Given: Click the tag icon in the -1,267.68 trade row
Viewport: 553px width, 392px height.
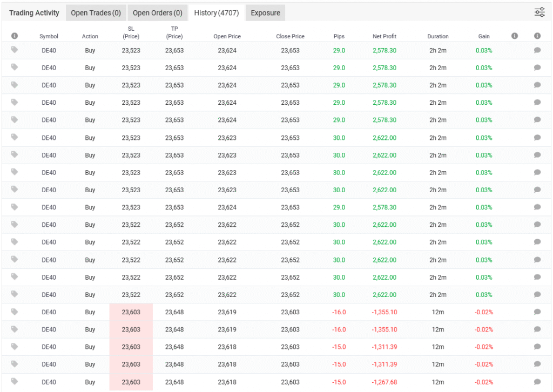Looking at the screenshot, I should (15, 382).
